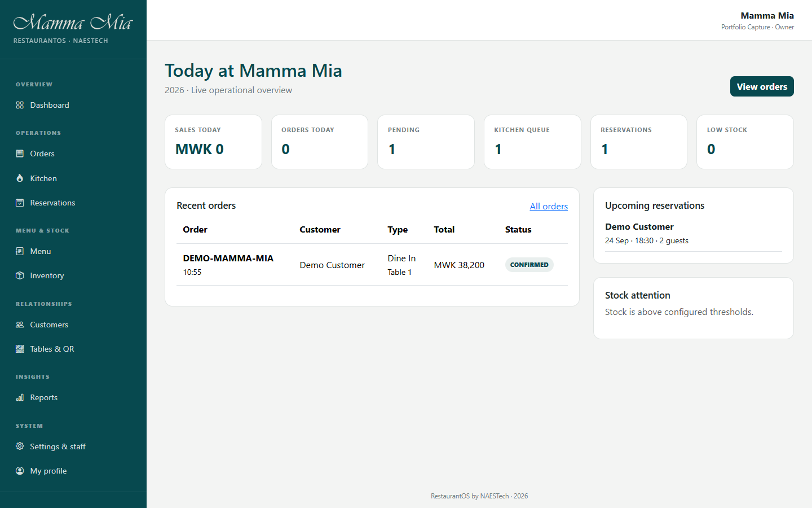Click the Menu book icon
Image resolution: width=812 pixels, height=508 pixels.
click(x=20, y=251)
